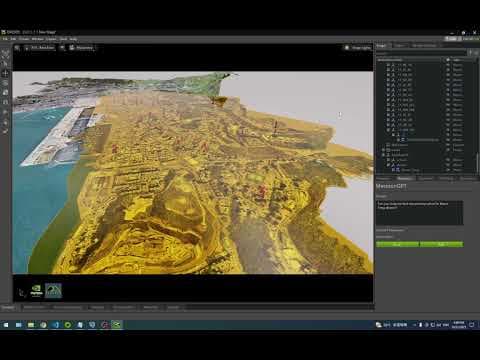
Task: Click the right green button under prompt
Action: point(441,244)
